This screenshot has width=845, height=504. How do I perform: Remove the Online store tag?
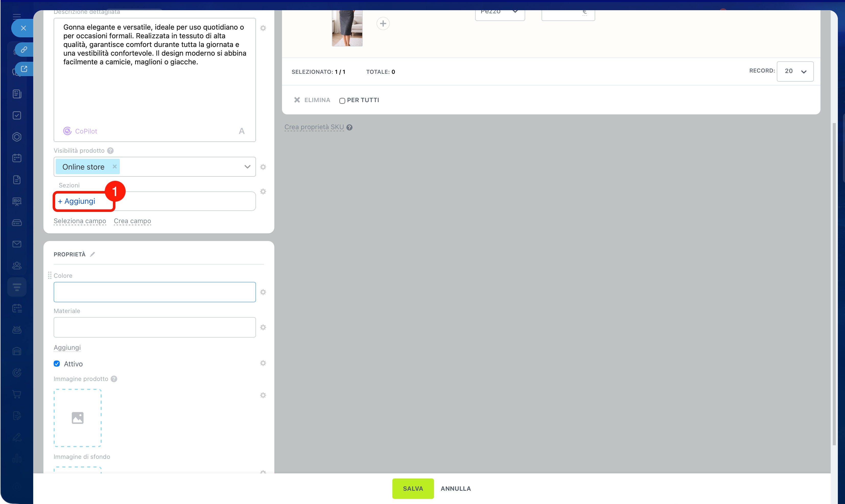point(114,166)
